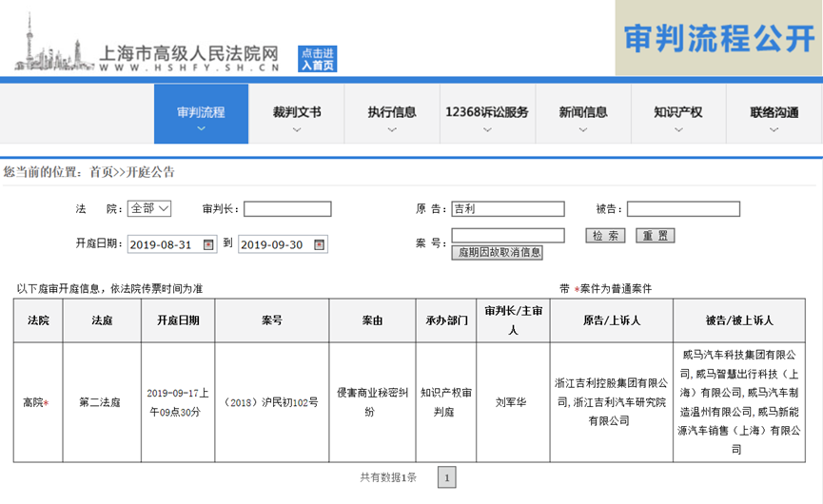Open the 执行信息 navigation tab

tap(392, 114)
